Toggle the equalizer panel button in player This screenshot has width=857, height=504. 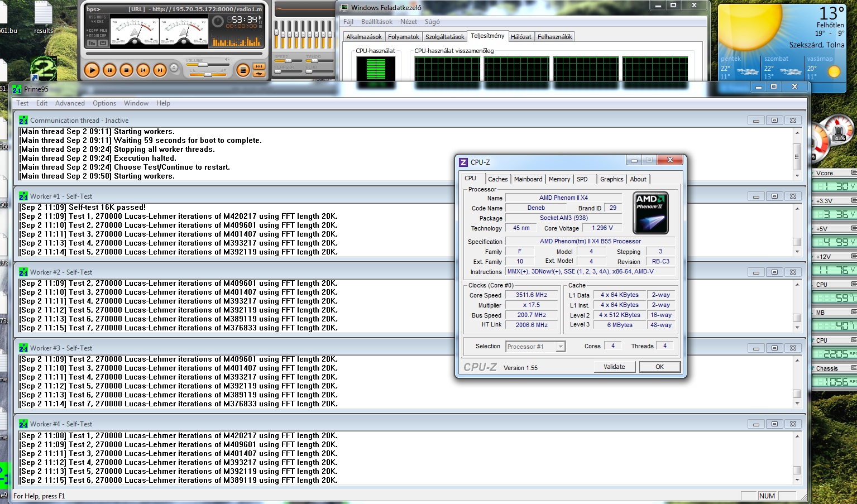click(258, 66)
